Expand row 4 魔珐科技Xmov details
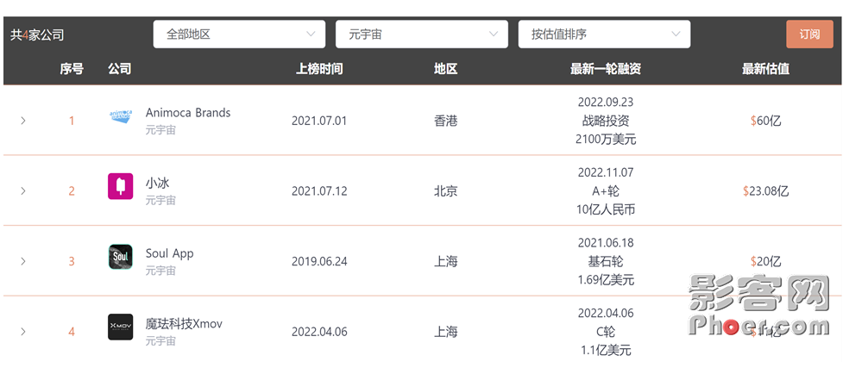868x374 pixels. [x=22, y=332]
